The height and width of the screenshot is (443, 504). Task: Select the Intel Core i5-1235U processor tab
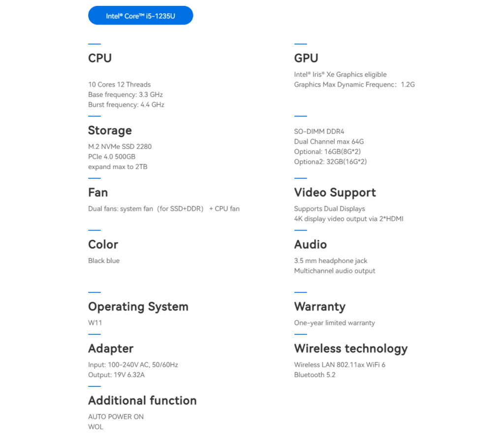pos(140,16)
